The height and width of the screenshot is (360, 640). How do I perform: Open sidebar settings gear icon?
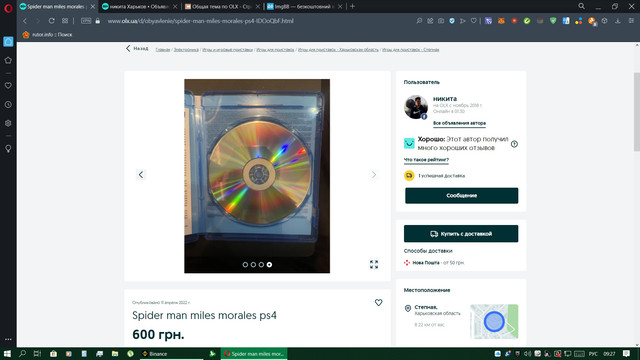8,123
